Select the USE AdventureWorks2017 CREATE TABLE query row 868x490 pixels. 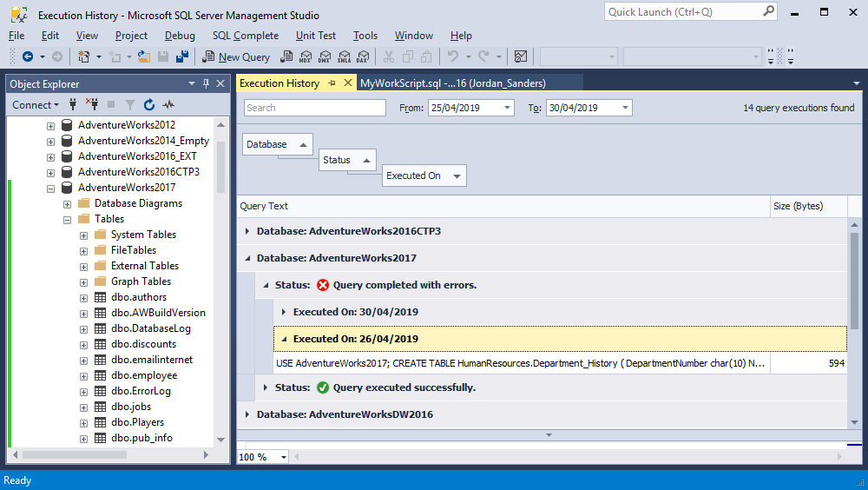point(560,363)
